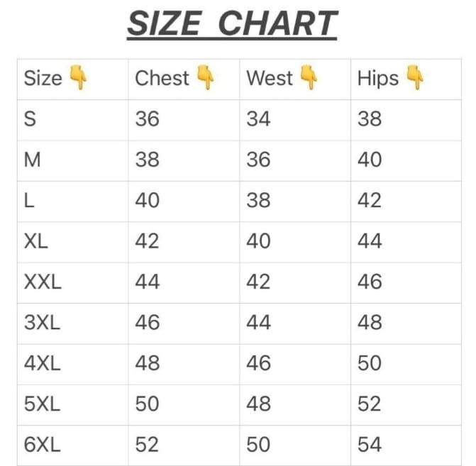Screen dimensions: 476x466
Task: Select the S size row label
Action: [30, 118]
